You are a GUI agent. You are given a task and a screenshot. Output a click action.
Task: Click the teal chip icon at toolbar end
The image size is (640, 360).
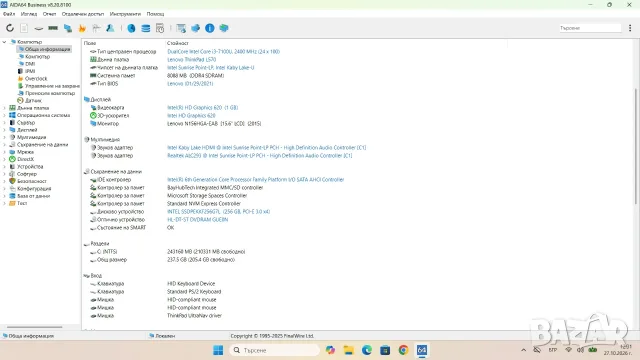[x=224, y=28]
